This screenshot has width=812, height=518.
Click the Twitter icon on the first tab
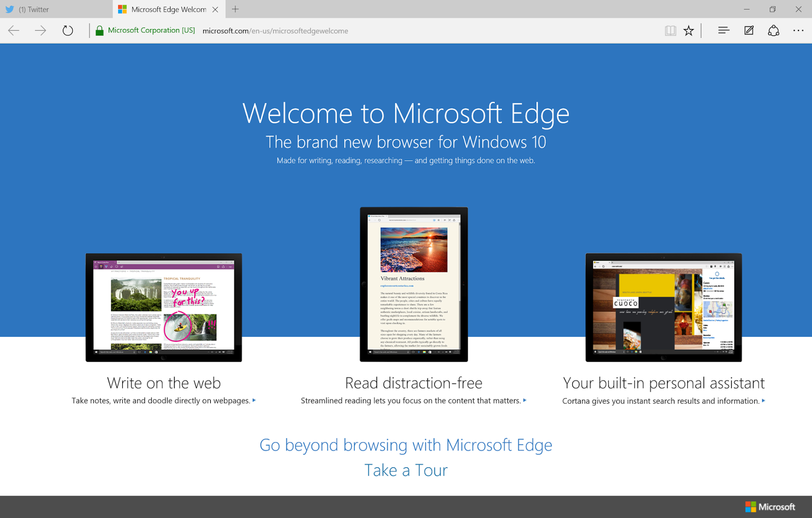[x=9, y=9]
